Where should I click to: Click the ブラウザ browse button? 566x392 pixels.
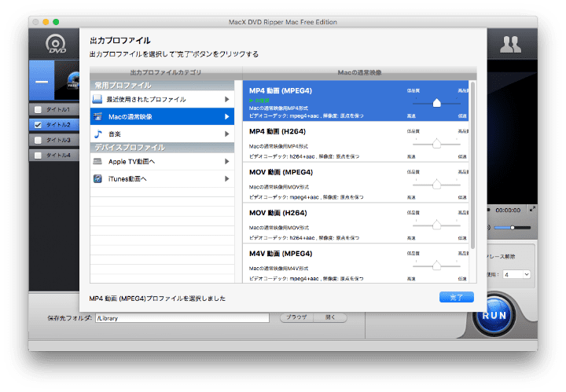click(296, 317)
